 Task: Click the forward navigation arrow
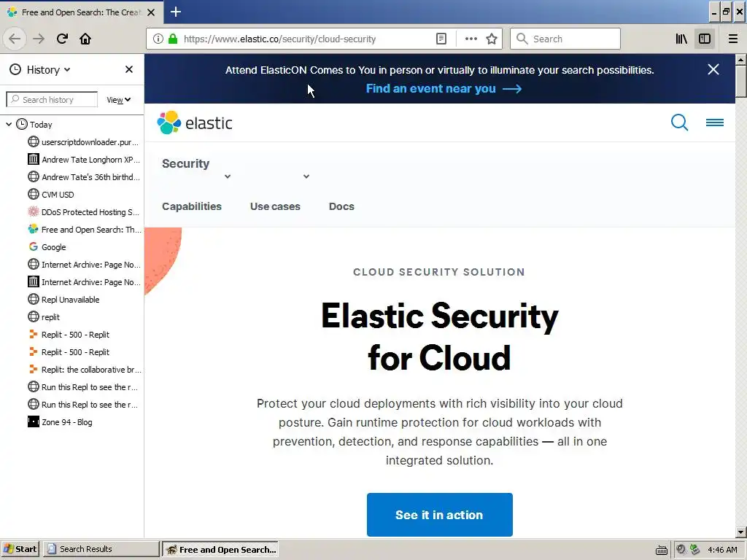coord(39,39)
